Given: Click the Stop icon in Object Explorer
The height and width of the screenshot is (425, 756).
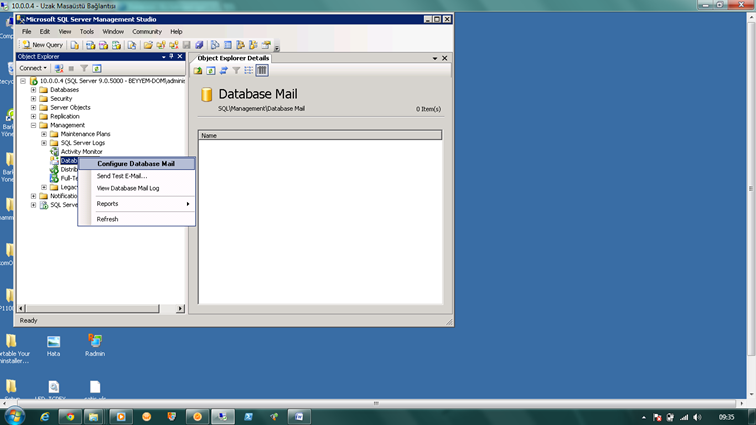Looking at the screenshot, I should [71, 69].
